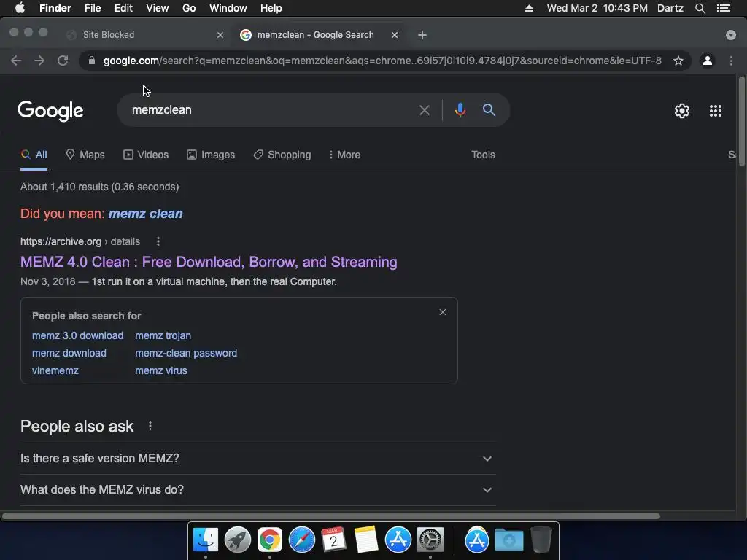Open System Preferences from the dock
The width and height of the screenshot is (747, 560).
click(430, 540)
